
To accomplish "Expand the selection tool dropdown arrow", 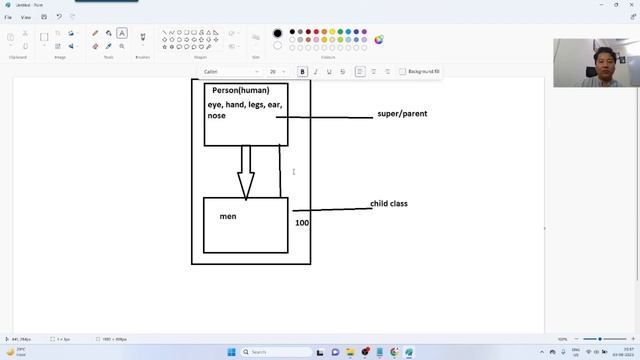I will coord(44,45).
